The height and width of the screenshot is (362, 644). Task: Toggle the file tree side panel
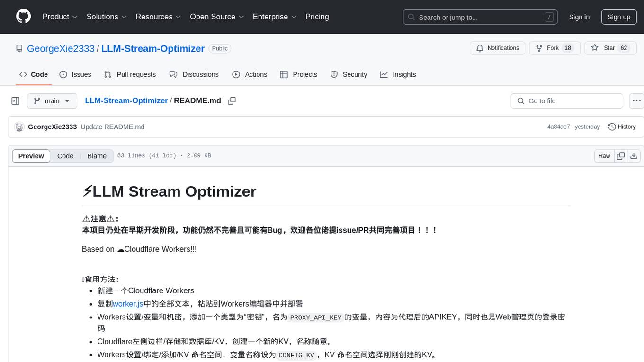(x=16, y=101)
